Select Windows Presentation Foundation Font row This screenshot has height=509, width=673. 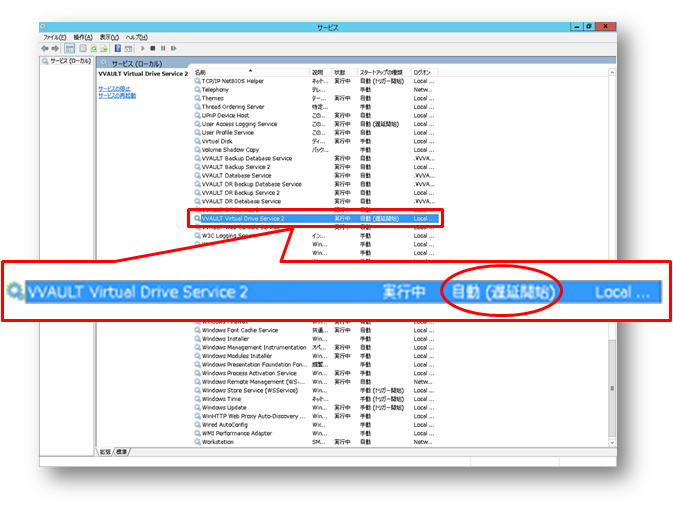click(315, 365)
